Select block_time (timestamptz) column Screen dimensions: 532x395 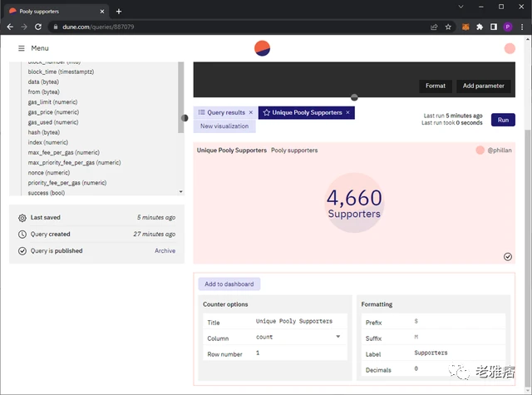(61, 72)
